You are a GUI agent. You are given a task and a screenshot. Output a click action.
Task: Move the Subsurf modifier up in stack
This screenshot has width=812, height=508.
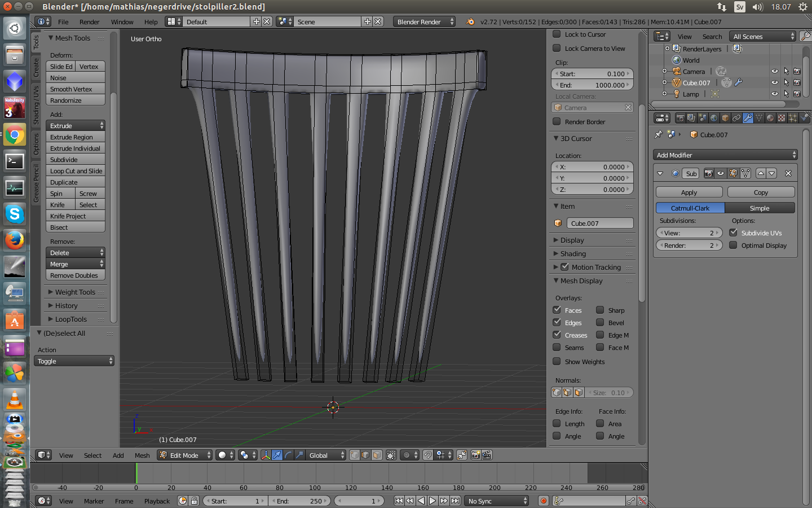[761, 173]
